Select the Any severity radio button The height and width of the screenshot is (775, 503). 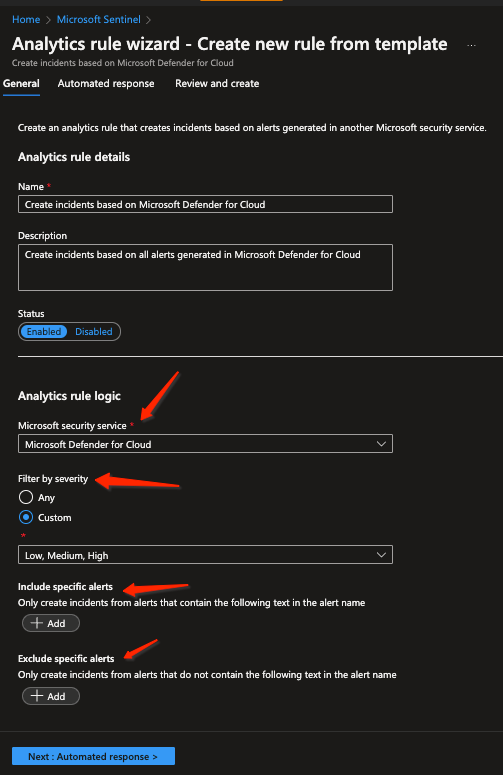pos(26,497)
